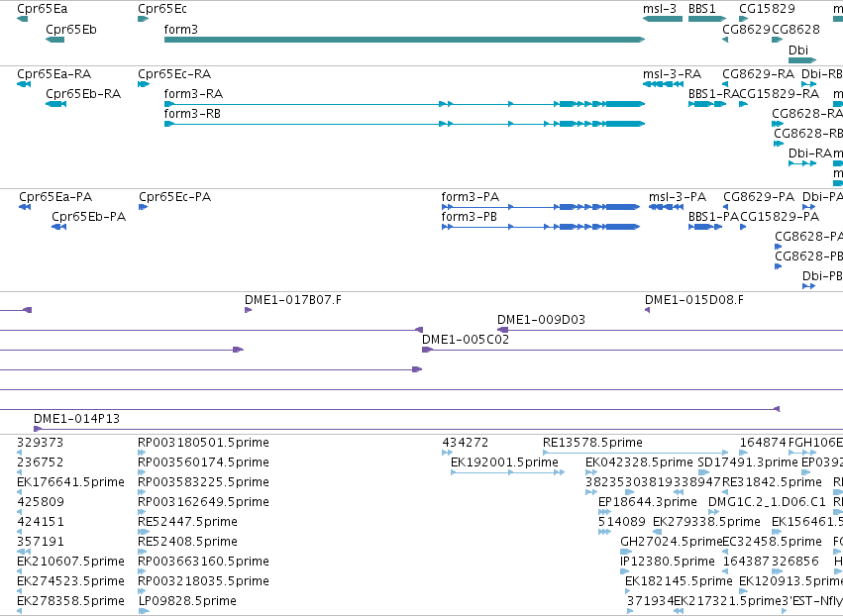Click the Cpr65Eb gene label
This screenshot has height=616, width=843.
click(x=71, y=29)
